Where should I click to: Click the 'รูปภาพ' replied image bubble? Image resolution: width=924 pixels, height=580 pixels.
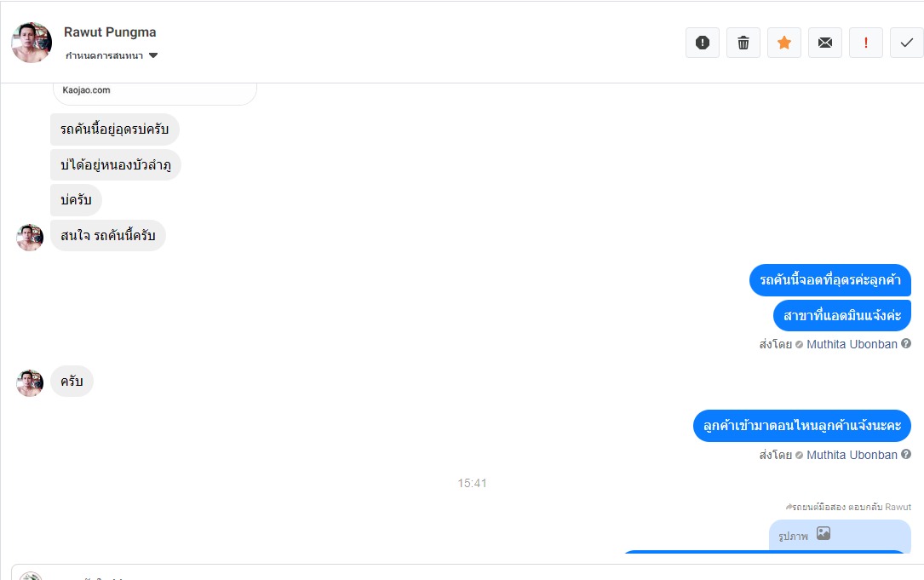(x=839, y=536)
